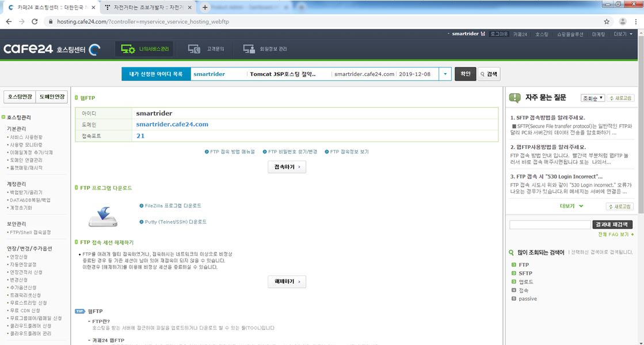
Task: Expand the applied ID list dropdown arrow
Action: 445,74
